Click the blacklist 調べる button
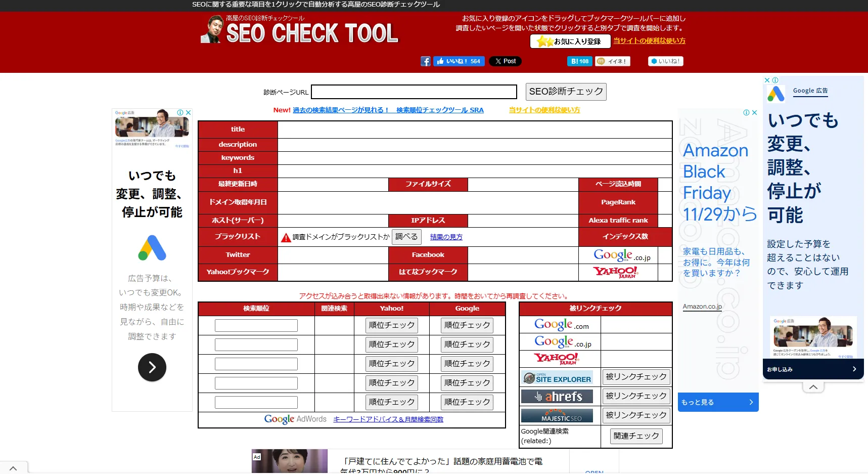Viewport: 868px width, 474px height. (x=406, y=237)
